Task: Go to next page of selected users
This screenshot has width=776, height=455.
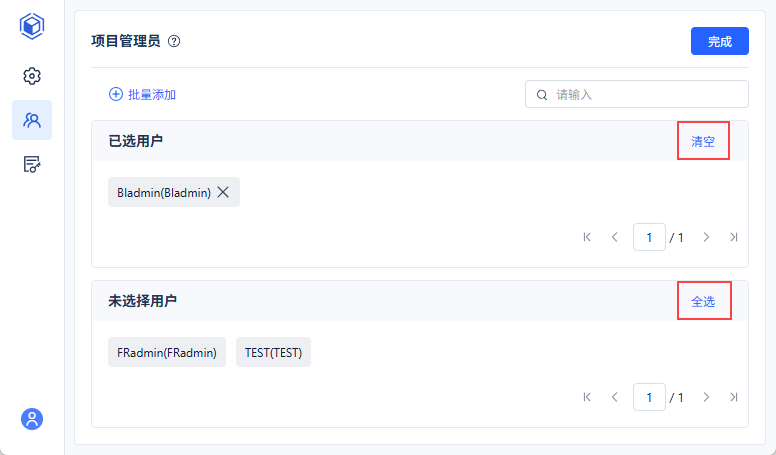Action: coord(706,237)
